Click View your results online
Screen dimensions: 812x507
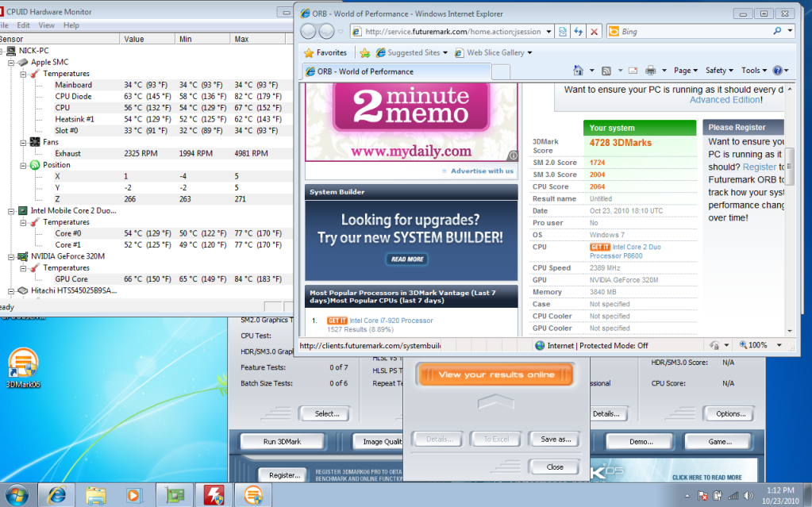pos(496,374)
